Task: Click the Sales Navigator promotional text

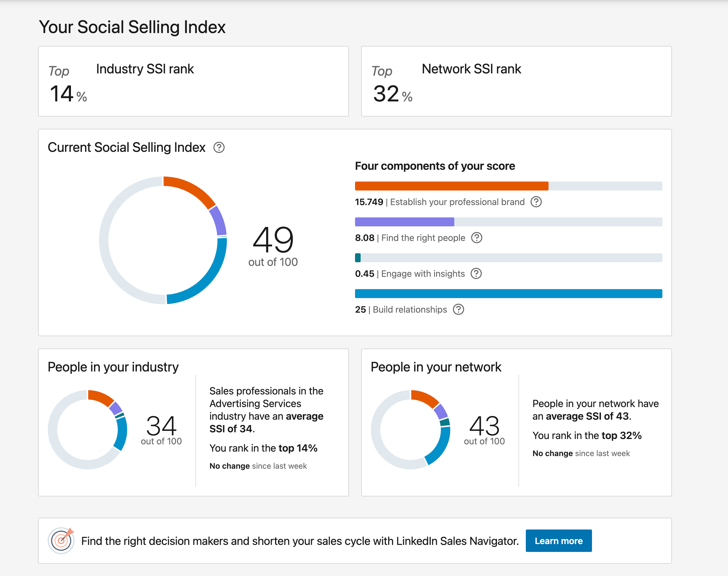Action: [300, 541]
